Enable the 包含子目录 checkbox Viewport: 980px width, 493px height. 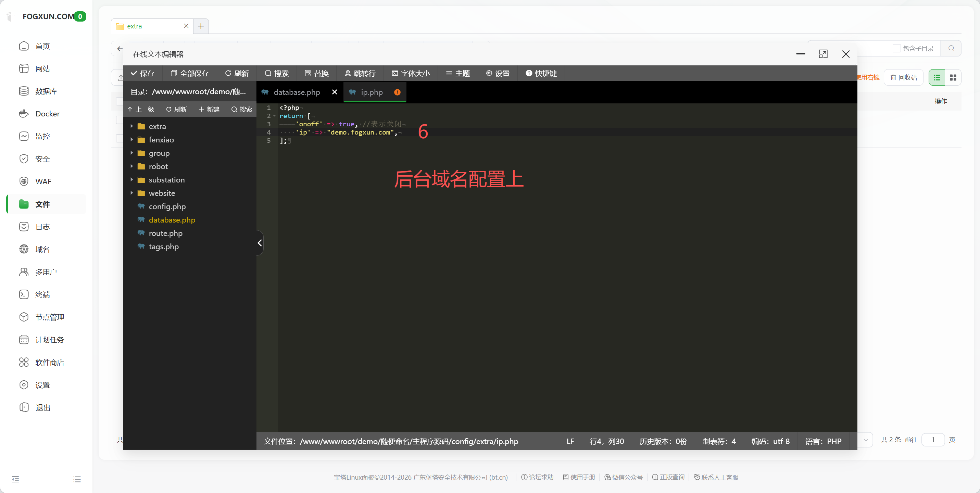(x=897, y=48)
